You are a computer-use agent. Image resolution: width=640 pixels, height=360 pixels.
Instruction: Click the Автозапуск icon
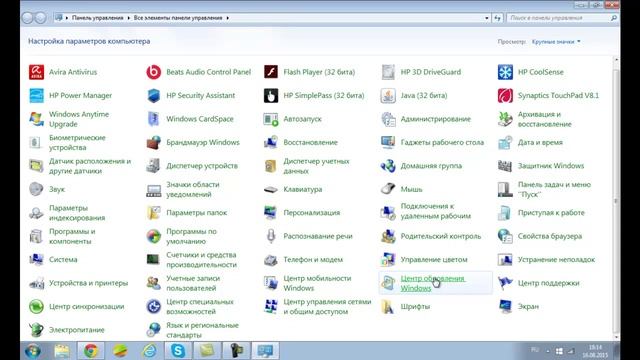[271, 119]
